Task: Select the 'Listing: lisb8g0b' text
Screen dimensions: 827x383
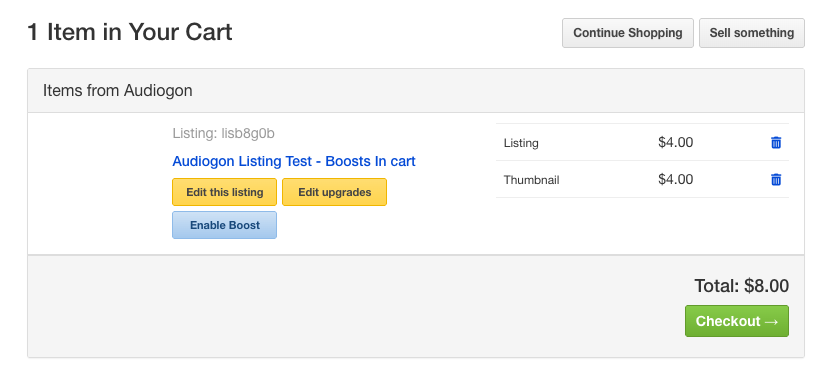Action: pos(224,133)
